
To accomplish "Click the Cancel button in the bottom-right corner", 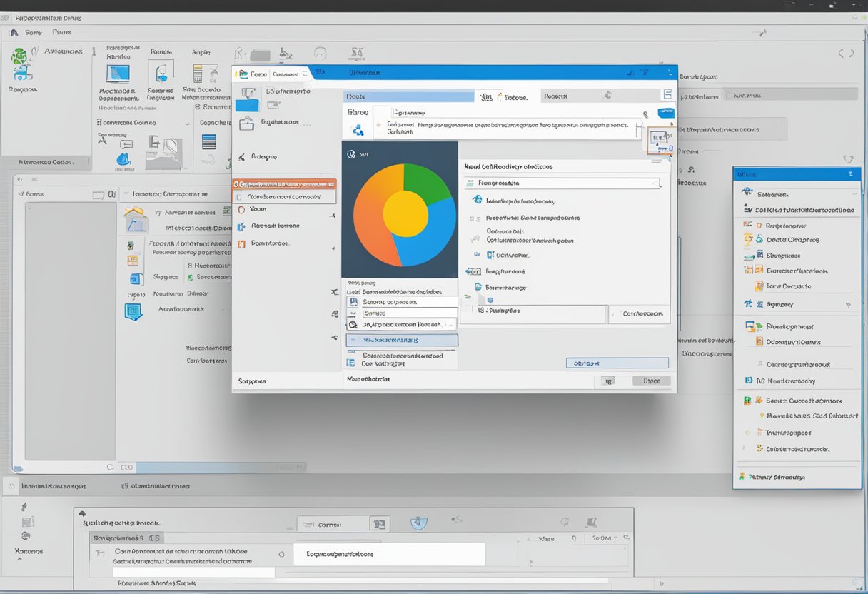I will (x=651, y=381).
